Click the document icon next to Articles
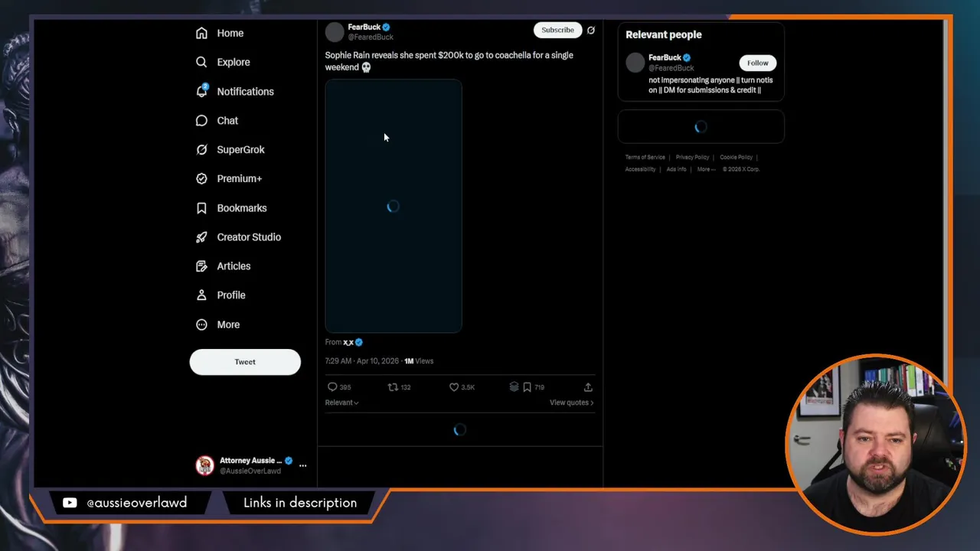The height and width of the screenshot is (551, 980). [x=201, y=266]
